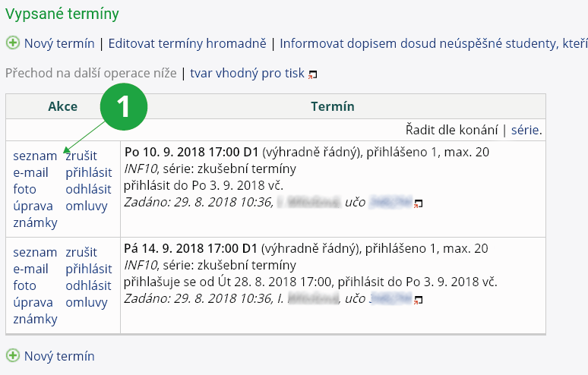Open seznam for the 14. 9. 2018 term
The height and width of the screenshot is (375, 588).
(35, 253)
